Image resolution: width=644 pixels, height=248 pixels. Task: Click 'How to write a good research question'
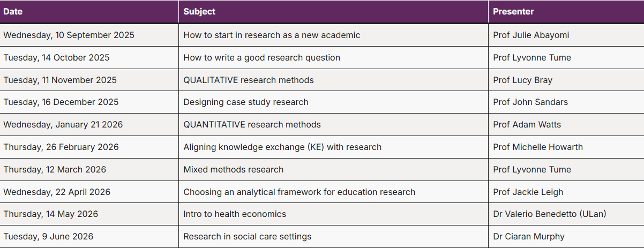[x=261, y=58]
